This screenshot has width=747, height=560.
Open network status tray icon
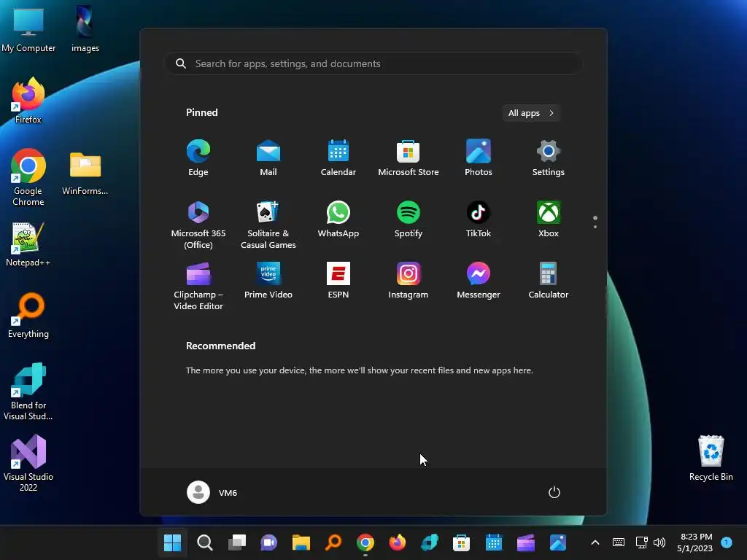[641, 542]
